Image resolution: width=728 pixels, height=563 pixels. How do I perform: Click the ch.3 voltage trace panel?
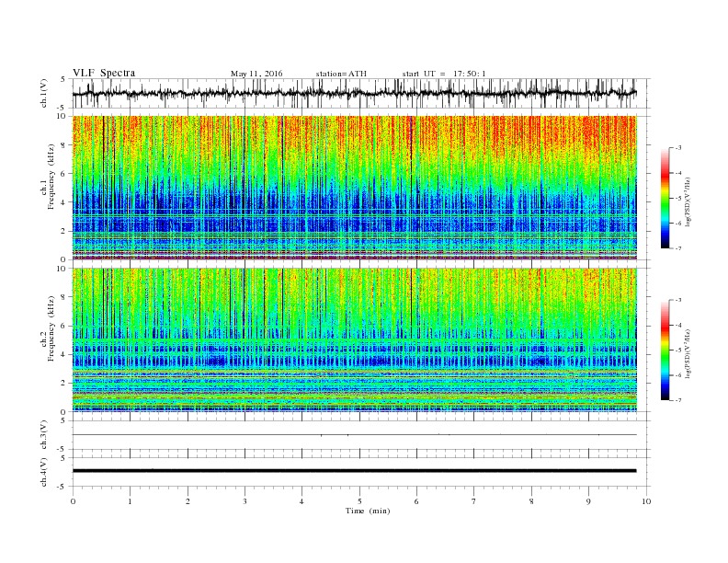pyautogui.click(x=361, y=435)
